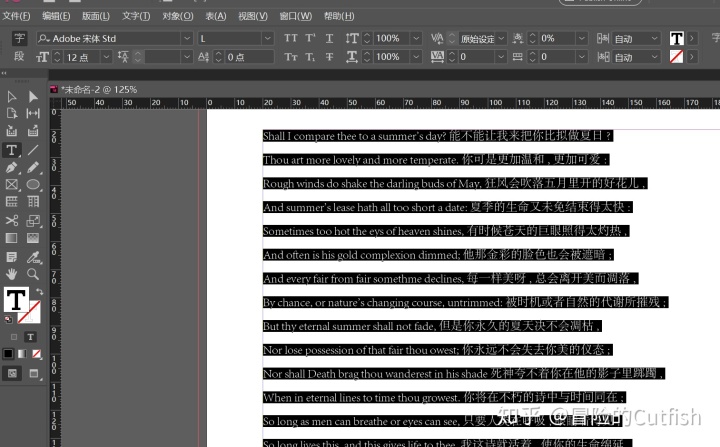Open the 12 点 font size dropdown
The height and width of the screenshot is (447, 720).
106,57
